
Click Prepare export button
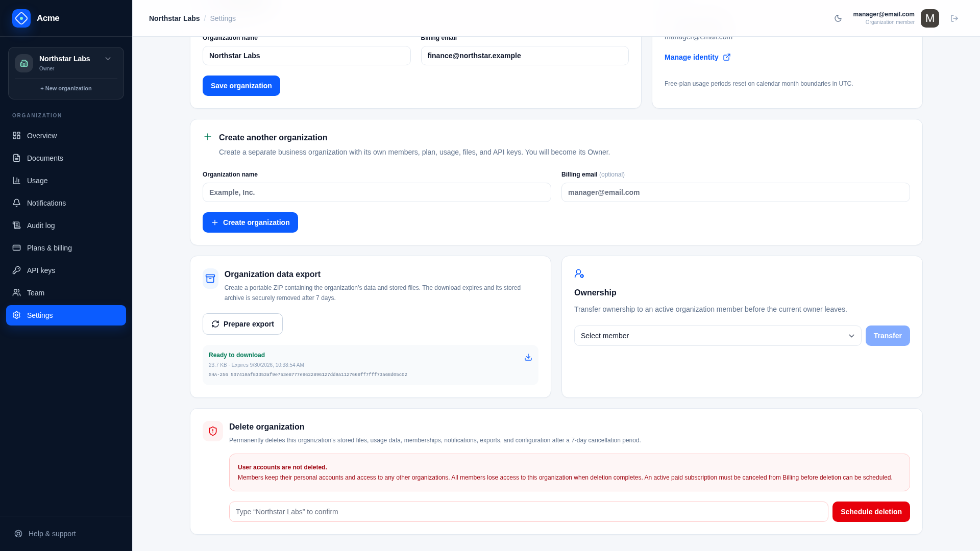(x=242, y=324)
